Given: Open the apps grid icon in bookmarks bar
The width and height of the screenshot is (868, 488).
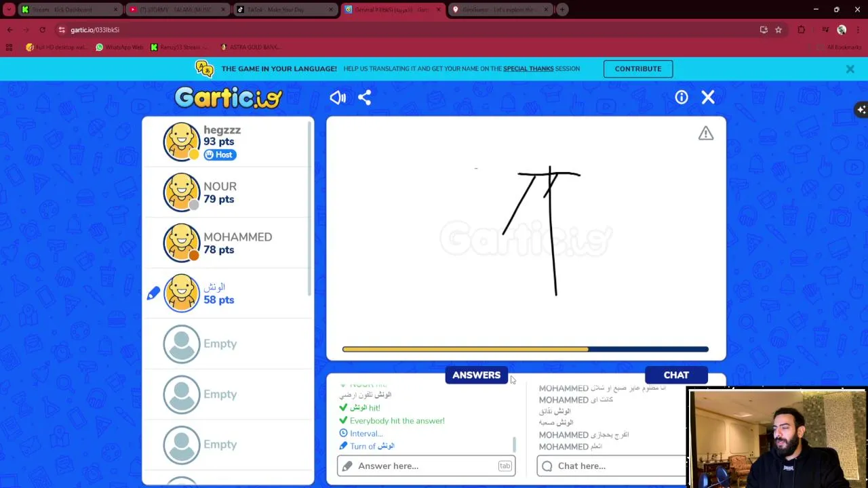Looking at the screenshot, I should click(x=9, y=47).
